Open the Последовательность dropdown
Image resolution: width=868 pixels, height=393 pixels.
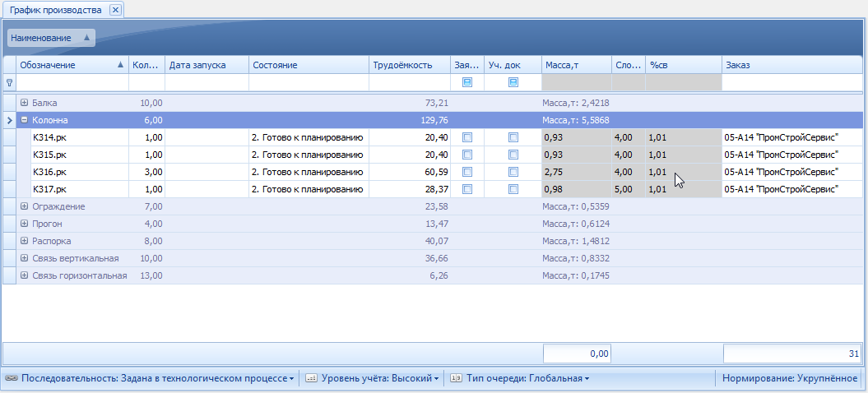point(158,378)
